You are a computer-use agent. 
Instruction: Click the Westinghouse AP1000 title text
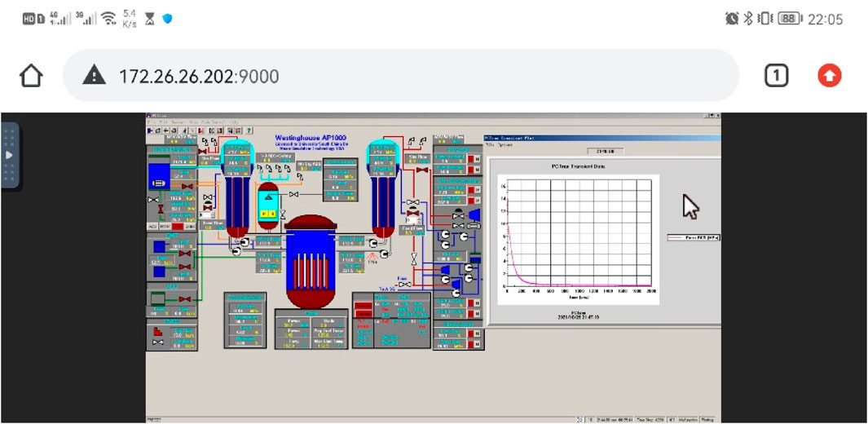tap(310, 139)
